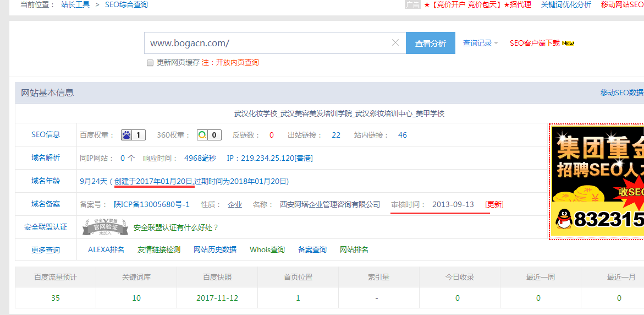Click the response time 4968毫秒
The height and width of the screenshot is (315, 644).
coord(200,158)
